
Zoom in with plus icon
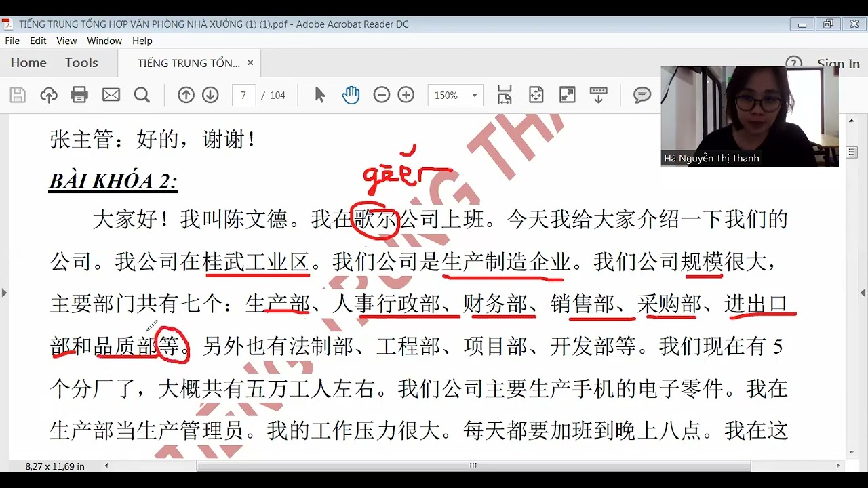click(x=406, y=96)
